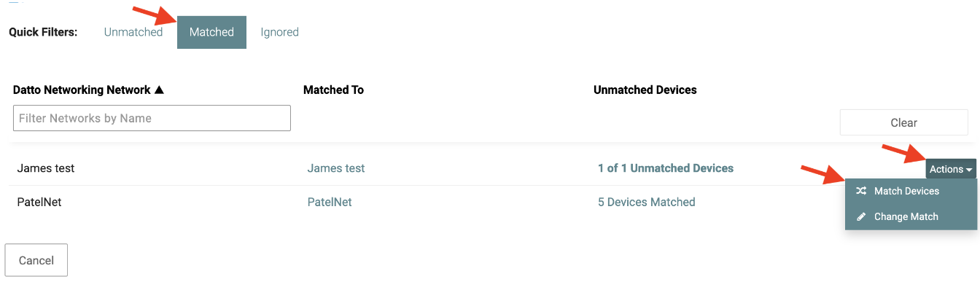Click the pencil icon next to Change Match
980x287 pixels.
point(861,216)
